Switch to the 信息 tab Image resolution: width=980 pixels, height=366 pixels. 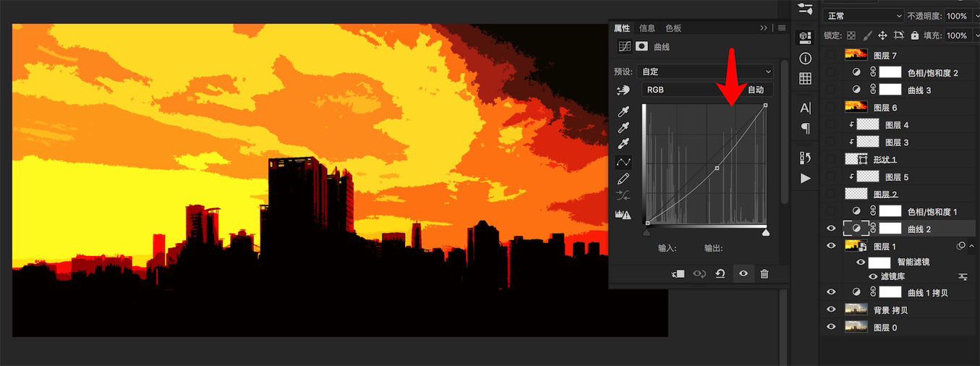tap(647, 28)
